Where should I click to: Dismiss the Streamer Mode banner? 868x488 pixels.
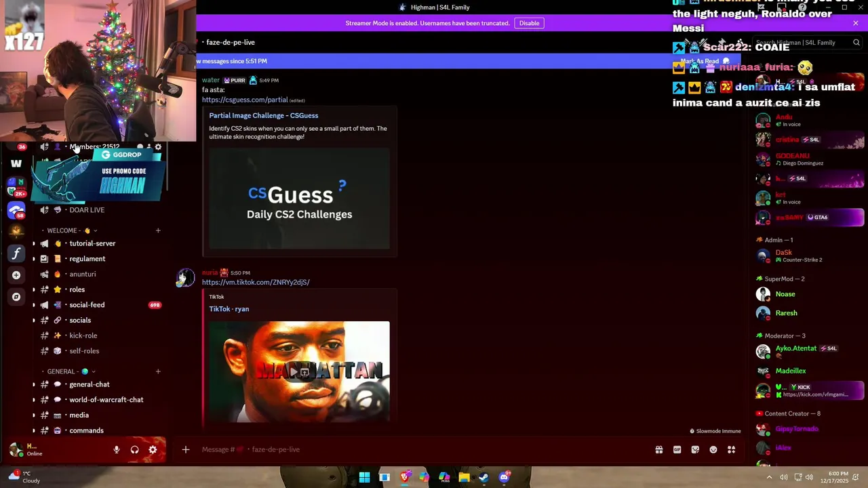click(x=856, y=23)
